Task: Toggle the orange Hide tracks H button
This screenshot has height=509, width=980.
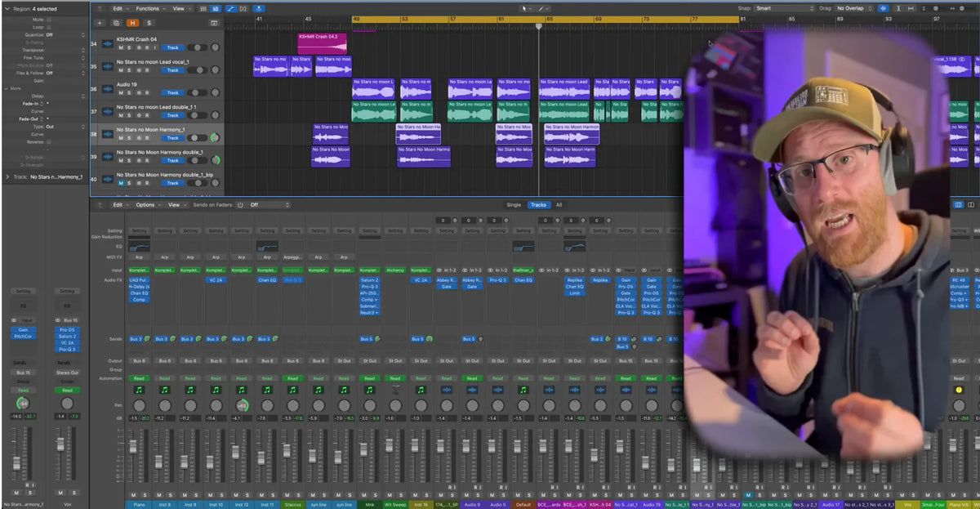Action: (x=133, y=23)
